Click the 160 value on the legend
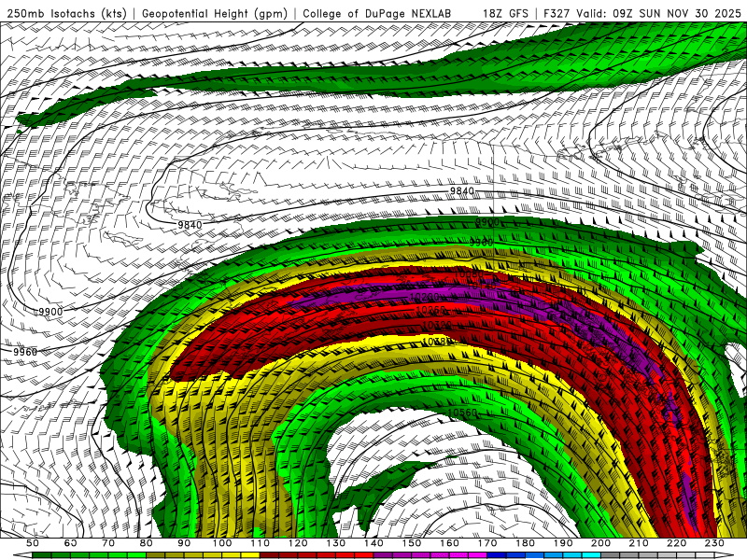Screen dimensions: 747x560 (449, 543)
